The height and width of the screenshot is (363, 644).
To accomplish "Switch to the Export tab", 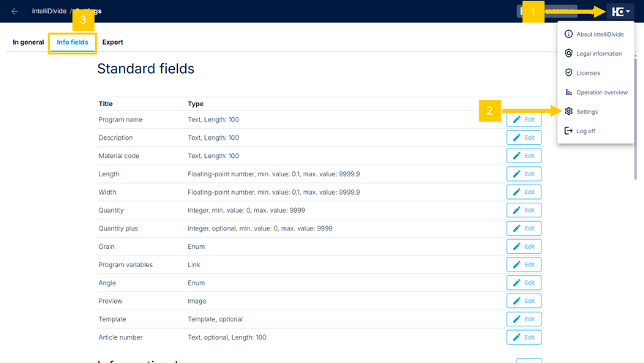I will 113,42.
